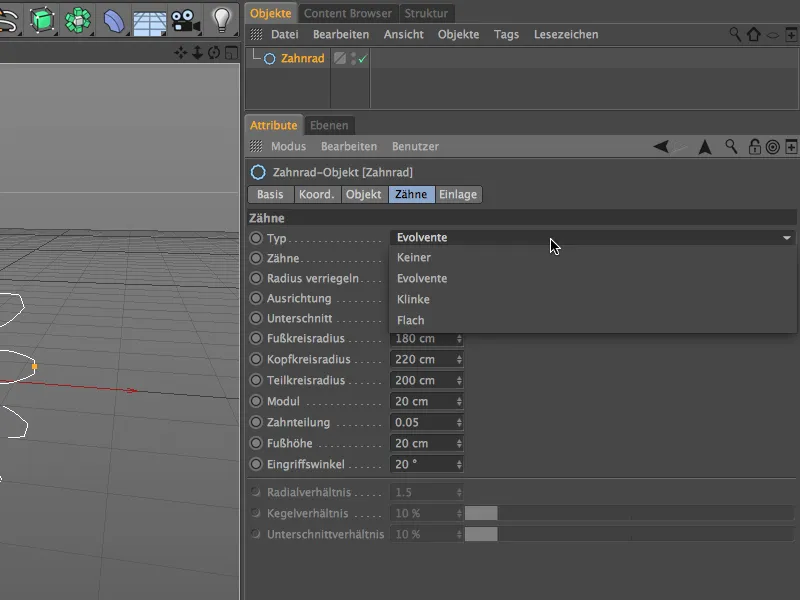Add a Light object from toolbar
The image size is (800, 600).
click(222, 20)
